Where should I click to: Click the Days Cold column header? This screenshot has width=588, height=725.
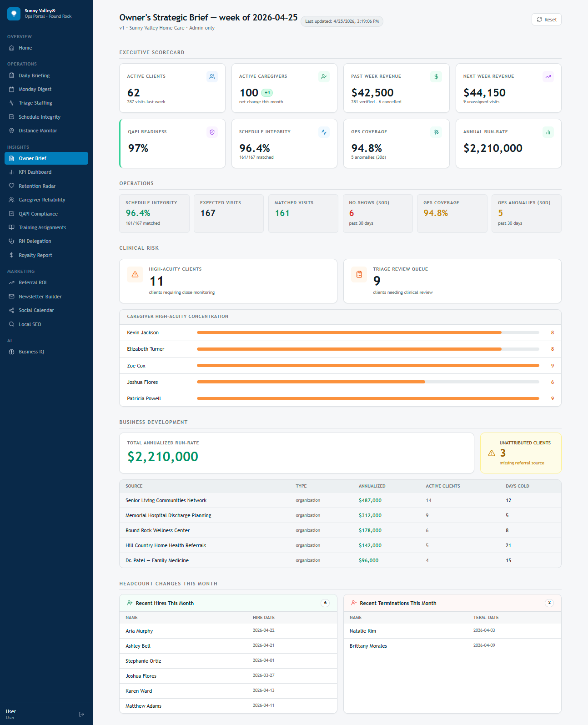coord(517,486)
